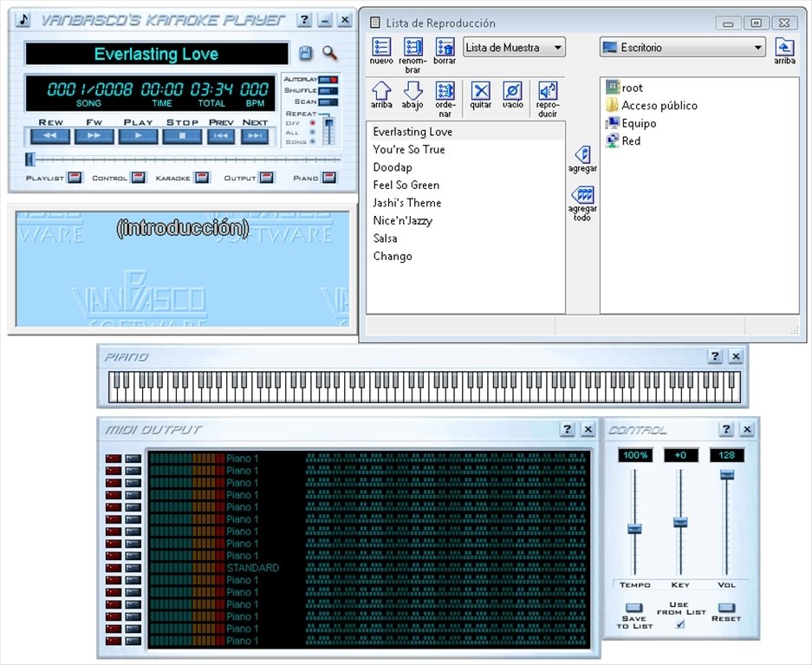Open the Escritorio location dropdown
The height and width of the screenshot is (665, 812).
pos(683,47)
